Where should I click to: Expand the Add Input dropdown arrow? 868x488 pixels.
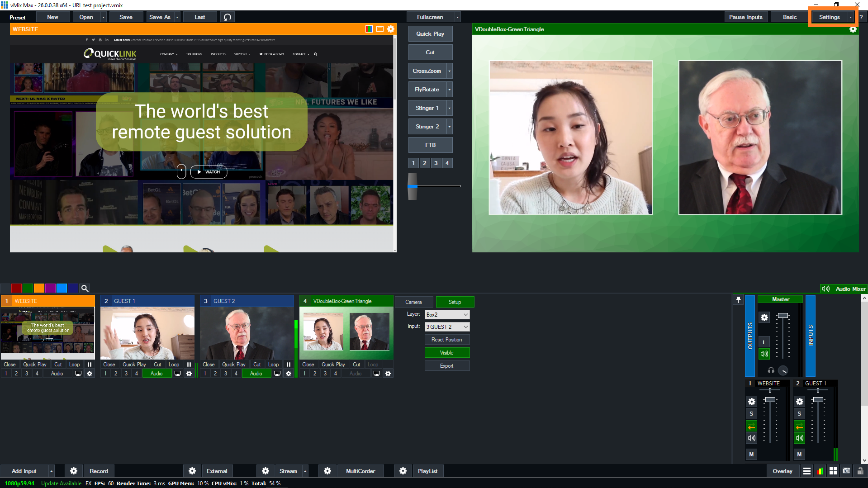pyautogui.click(x=51, y=471)
